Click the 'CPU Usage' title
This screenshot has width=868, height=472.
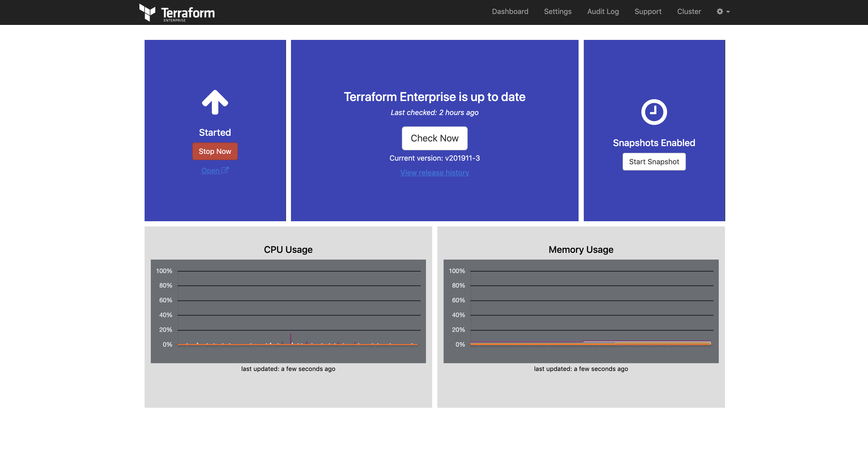288,250
